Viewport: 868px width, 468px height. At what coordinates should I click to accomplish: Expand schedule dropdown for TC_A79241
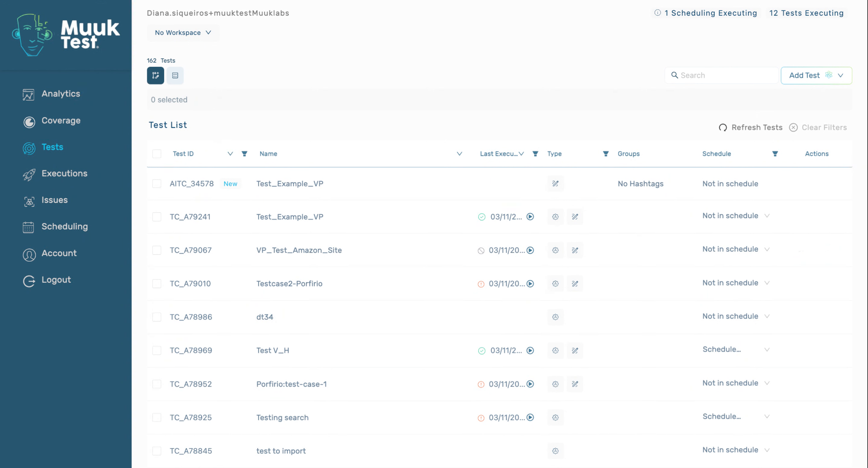tap(767, 216)
